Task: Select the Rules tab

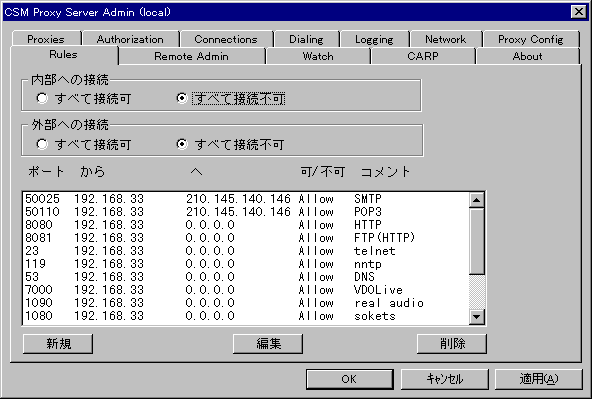Action: [63, 55]
